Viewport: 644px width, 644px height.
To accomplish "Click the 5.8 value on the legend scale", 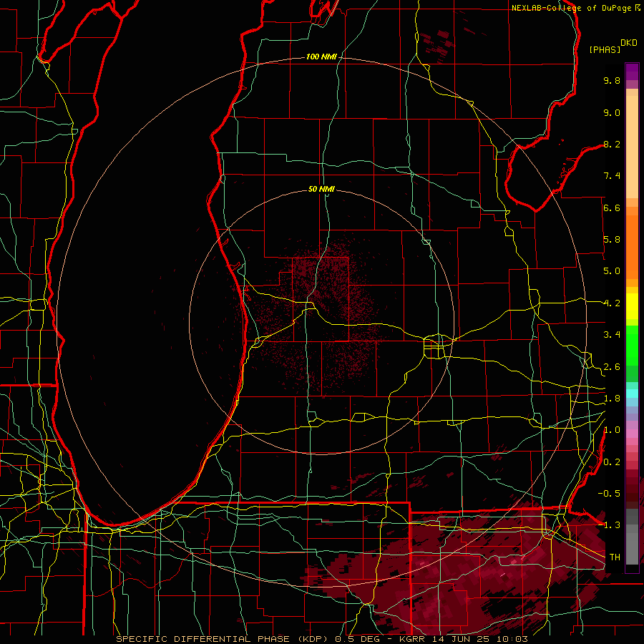I will click(612, 240).
